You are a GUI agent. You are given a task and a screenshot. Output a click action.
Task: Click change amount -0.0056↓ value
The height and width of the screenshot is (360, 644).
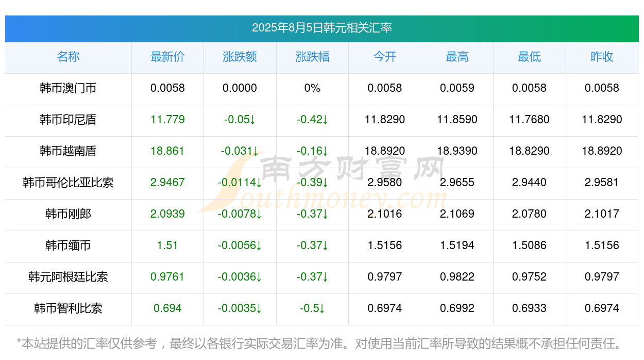[240, 246]
